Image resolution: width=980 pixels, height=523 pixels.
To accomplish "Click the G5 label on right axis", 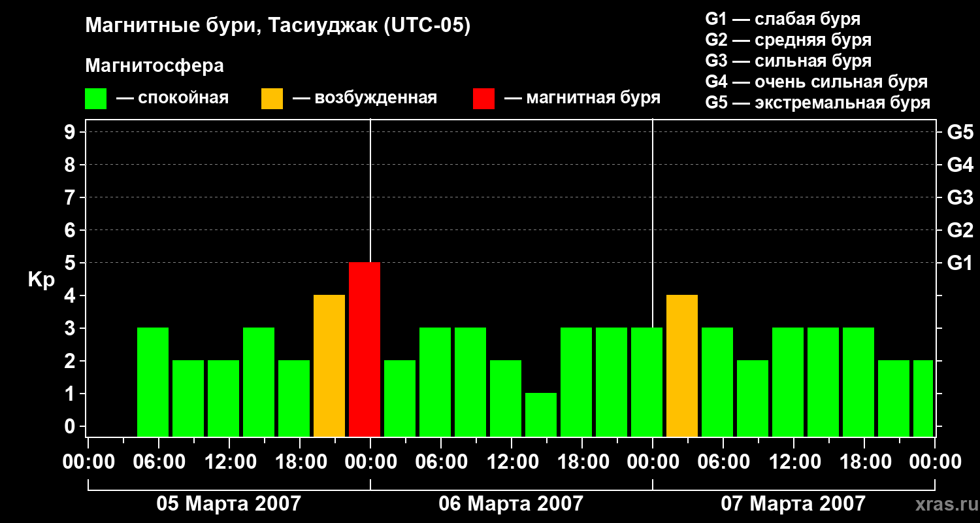I will tap(960, 132).
